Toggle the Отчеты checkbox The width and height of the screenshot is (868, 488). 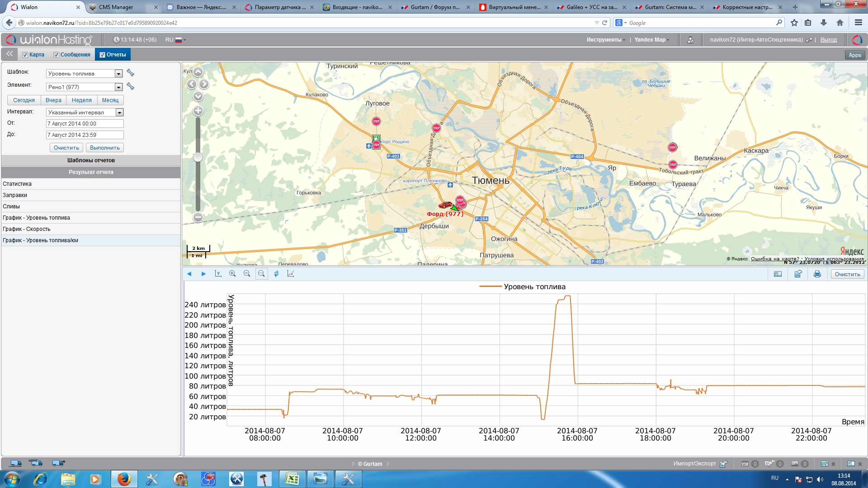click(103, 55)
